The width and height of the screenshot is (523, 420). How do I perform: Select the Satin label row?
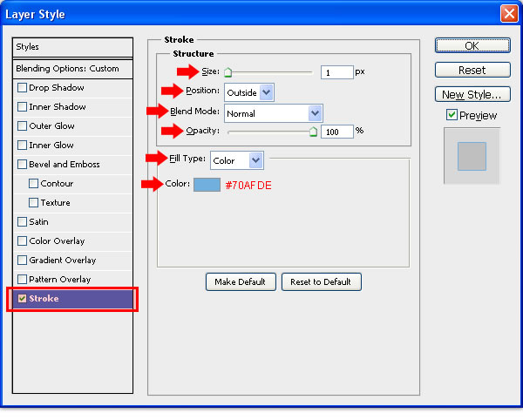coord(38,222)
